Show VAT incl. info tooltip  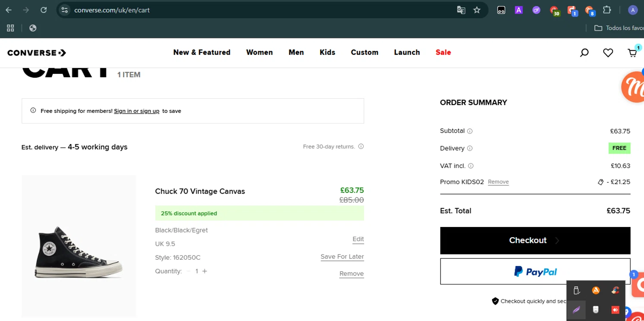[x=471, y=166]
